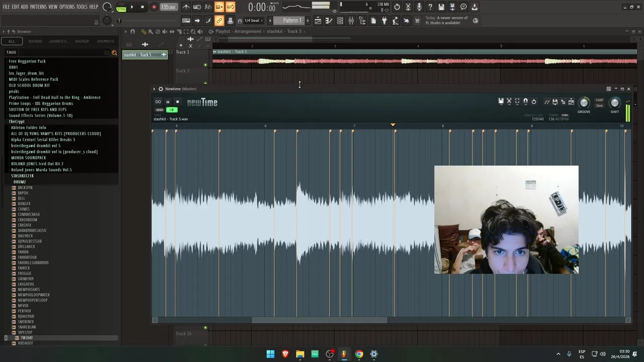Select the Browser ALL tab
This screenshot has width=644, height=362.
(12, 41)
